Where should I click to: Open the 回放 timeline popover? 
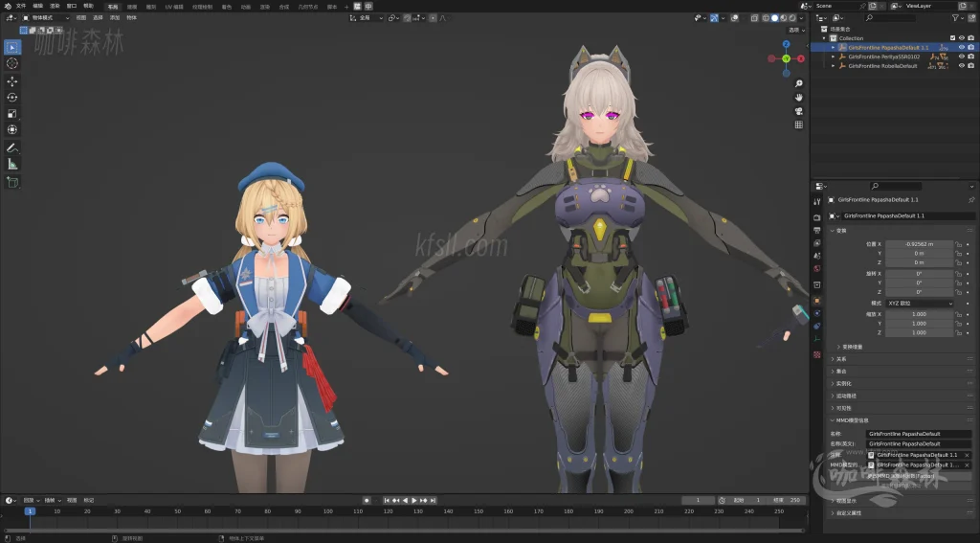31,501
